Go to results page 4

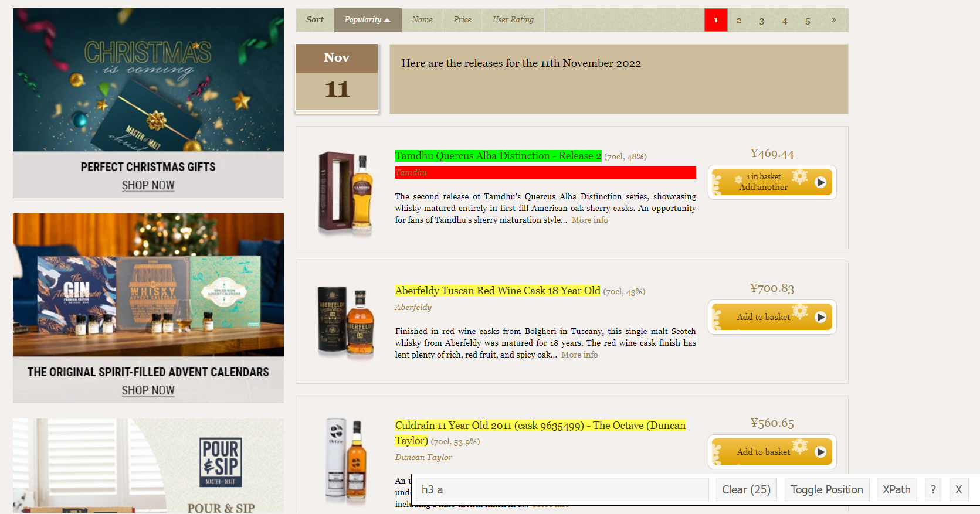coord(785,21)
